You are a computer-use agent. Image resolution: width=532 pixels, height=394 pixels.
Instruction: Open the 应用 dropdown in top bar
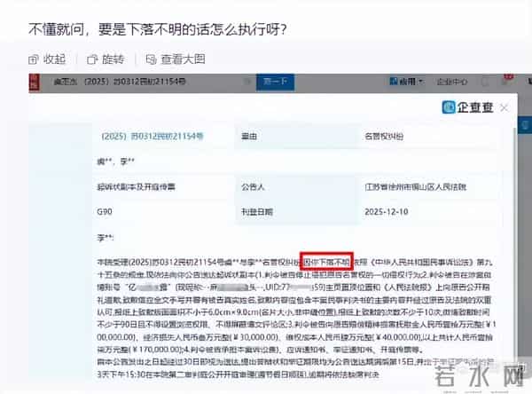pyautogui.click(x=407, y=82)
